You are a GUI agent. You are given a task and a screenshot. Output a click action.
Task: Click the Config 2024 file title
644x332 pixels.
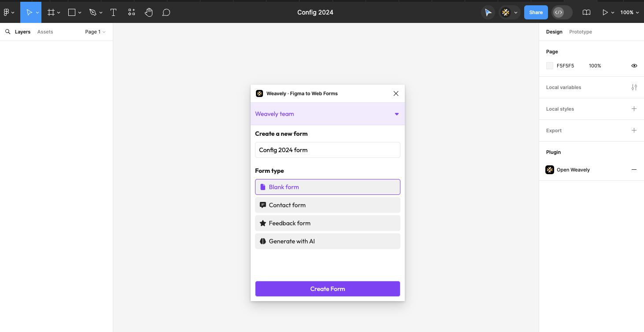315,12
